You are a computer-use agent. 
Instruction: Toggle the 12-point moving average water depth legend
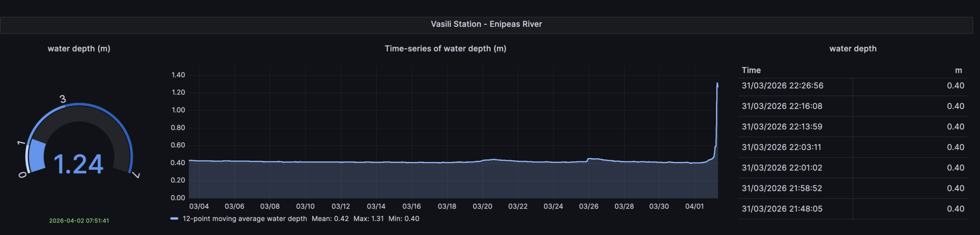click(x=244, y=219)
